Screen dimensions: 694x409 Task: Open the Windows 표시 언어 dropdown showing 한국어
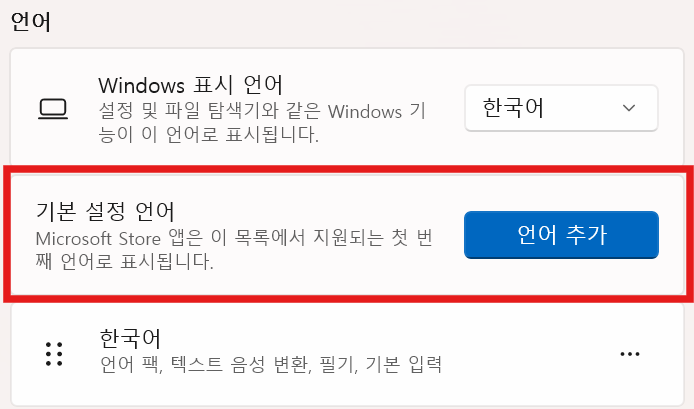point(561,108)
